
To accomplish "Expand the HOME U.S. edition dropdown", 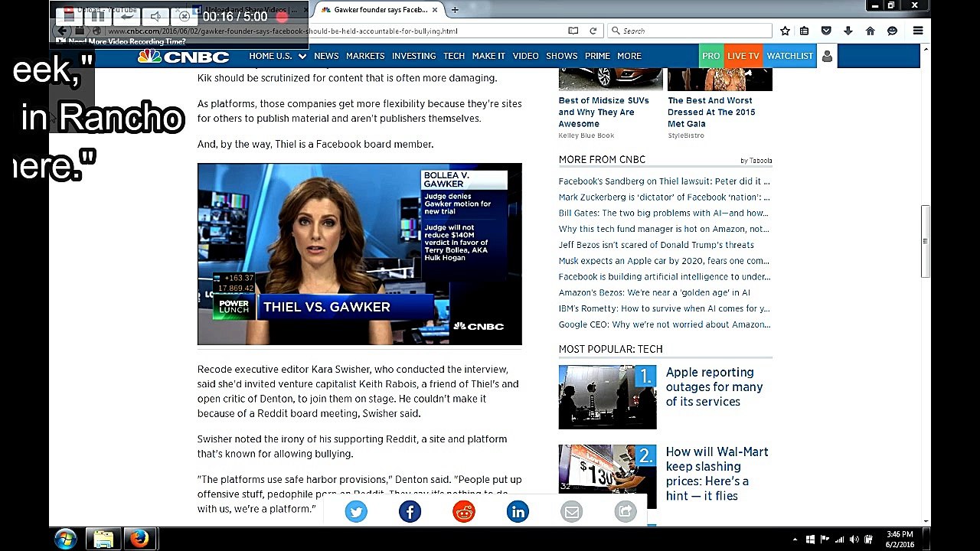I will 277,56.
